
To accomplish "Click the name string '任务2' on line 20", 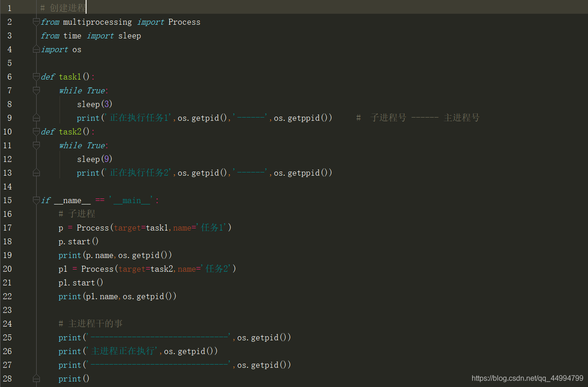I will click(217, 269).
